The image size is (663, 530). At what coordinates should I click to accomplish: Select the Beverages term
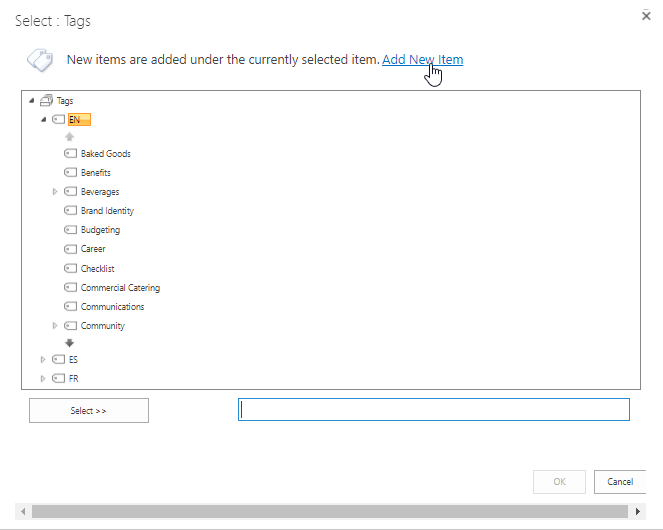[100, 192]
